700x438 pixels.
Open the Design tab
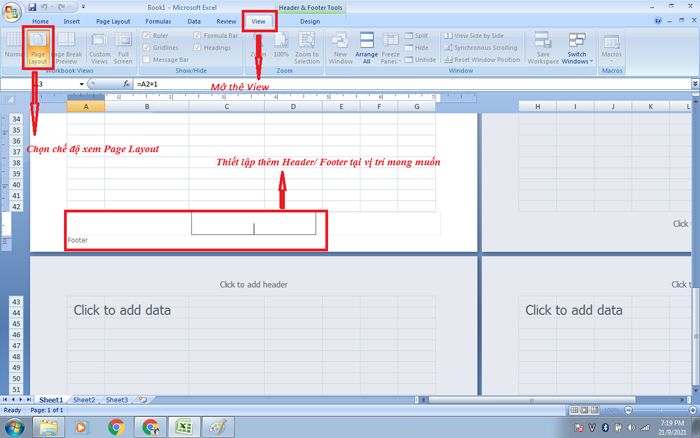(310, 21)
